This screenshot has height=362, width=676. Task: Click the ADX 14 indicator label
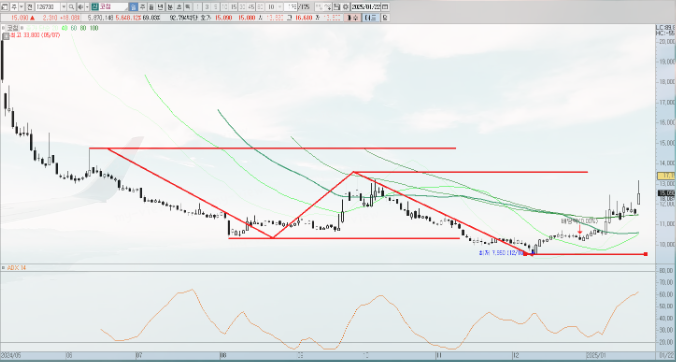(16, 268)
